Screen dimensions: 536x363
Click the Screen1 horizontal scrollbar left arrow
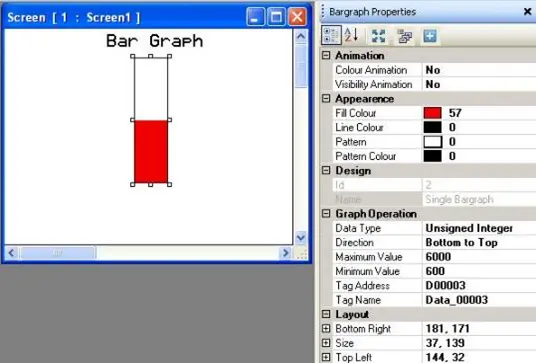click(11, 253)
